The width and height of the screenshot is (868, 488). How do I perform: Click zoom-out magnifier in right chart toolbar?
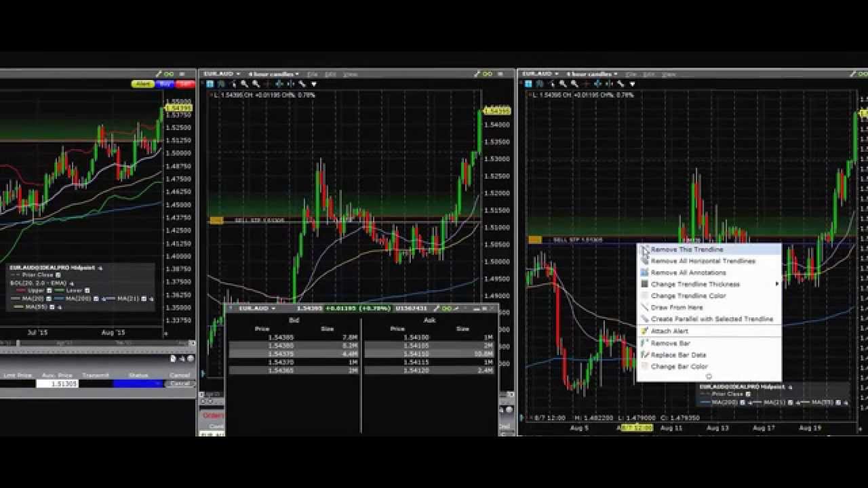[574, 83]
